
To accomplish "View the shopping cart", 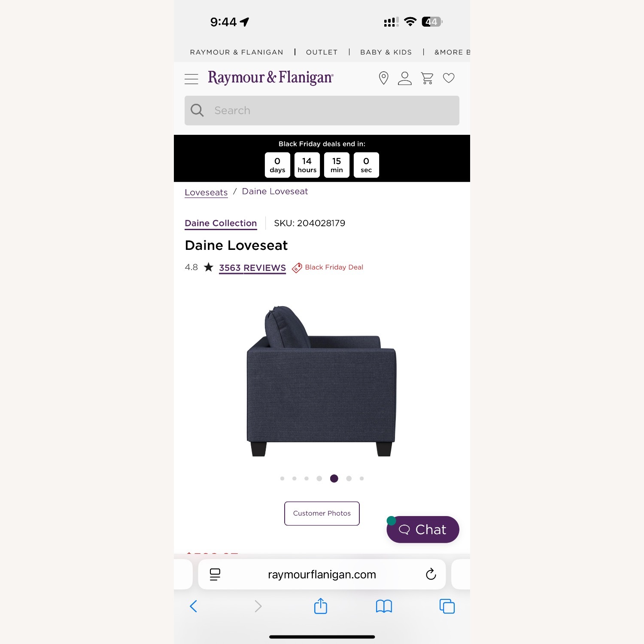I will (x=427, y=78).
